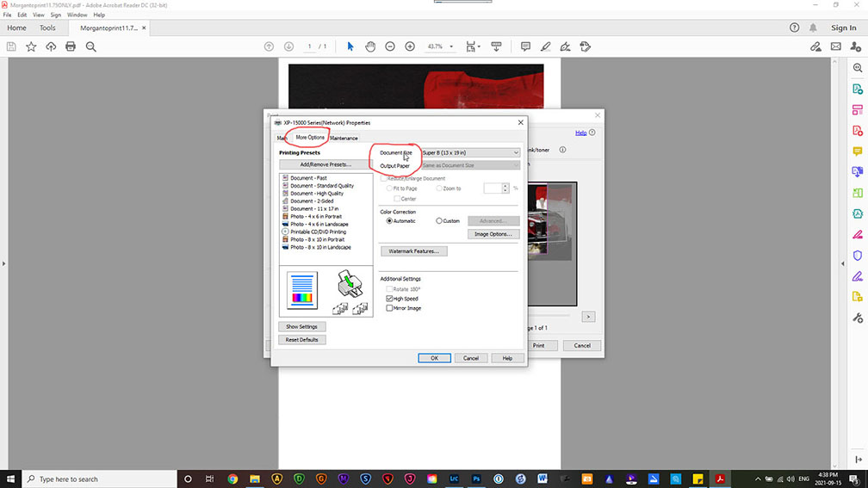Open the Output Paper dropdown
The width and height of the screenshot is (868, 488).
pos(470,165)
